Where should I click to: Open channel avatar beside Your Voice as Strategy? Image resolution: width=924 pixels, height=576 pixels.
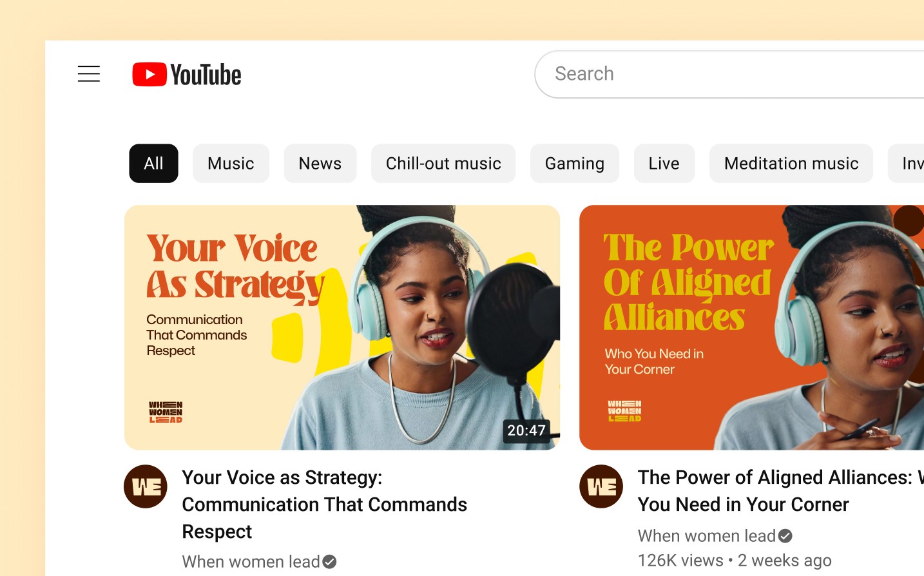click(x=146, y=486)
